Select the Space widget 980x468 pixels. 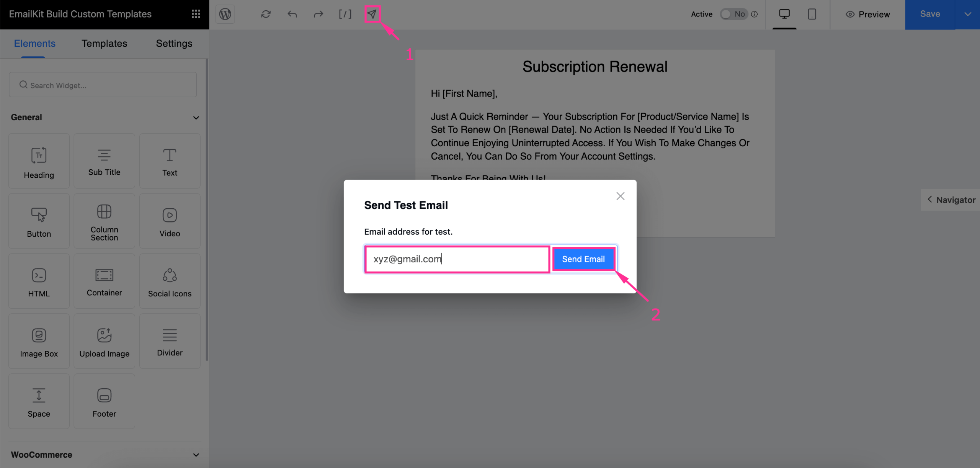[x=39, y=401]
